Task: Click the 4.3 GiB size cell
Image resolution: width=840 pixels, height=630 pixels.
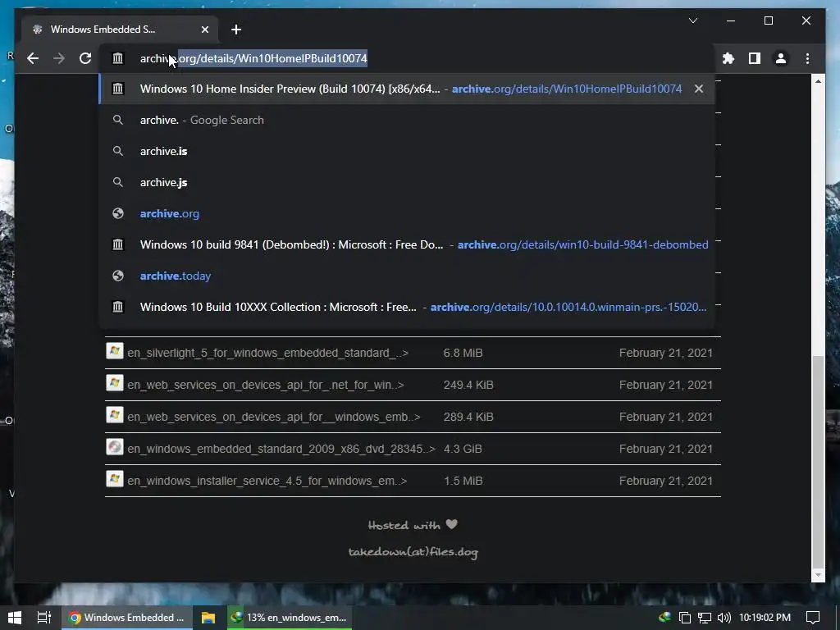Action: coord(463,449)
